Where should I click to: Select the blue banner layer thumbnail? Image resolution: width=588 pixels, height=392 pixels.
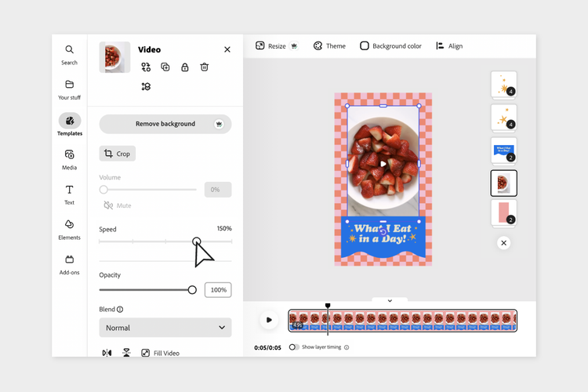point(503,151)
